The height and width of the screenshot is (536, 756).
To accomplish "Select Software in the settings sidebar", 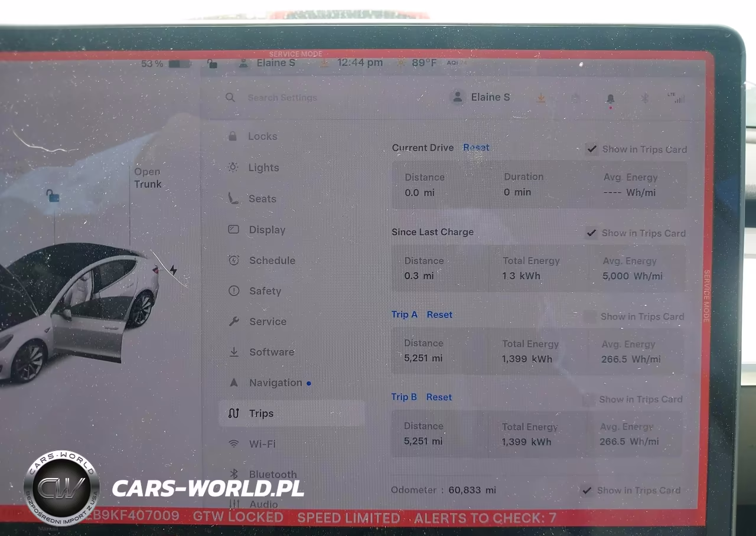I will click(x=271, y=352).
